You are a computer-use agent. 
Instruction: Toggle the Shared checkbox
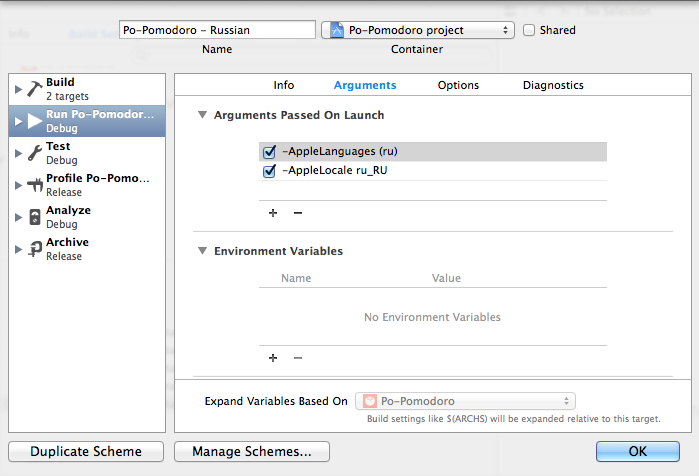529,30
